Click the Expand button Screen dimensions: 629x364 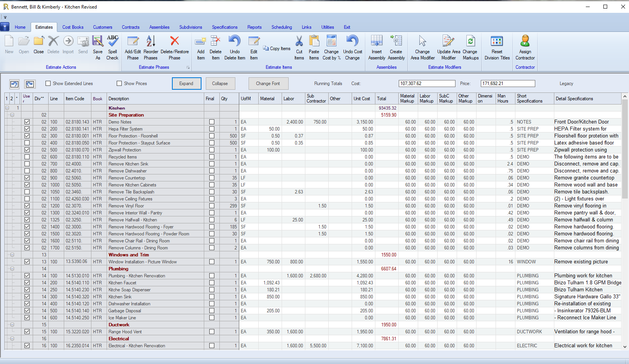[x=186, y=84]
